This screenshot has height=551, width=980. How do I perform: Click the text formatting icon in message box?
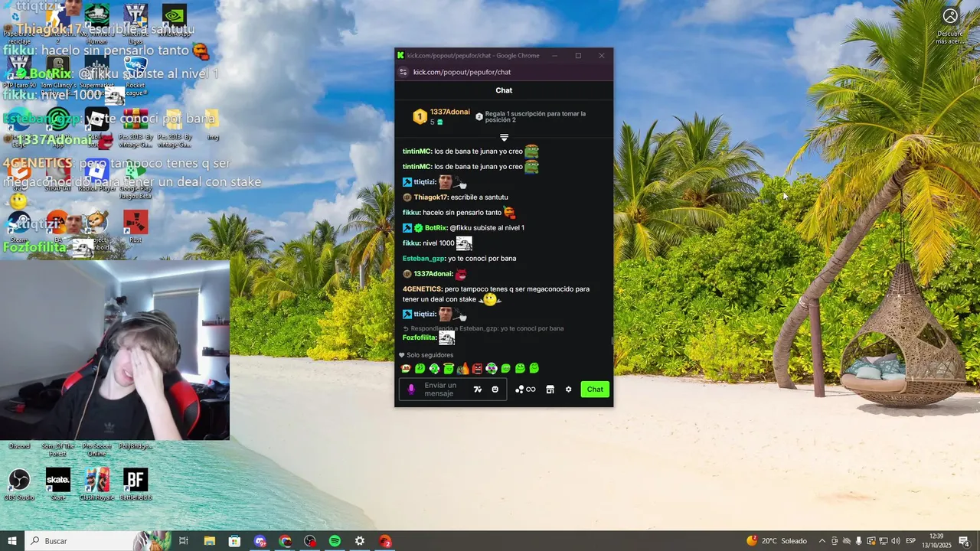[478, 390]
